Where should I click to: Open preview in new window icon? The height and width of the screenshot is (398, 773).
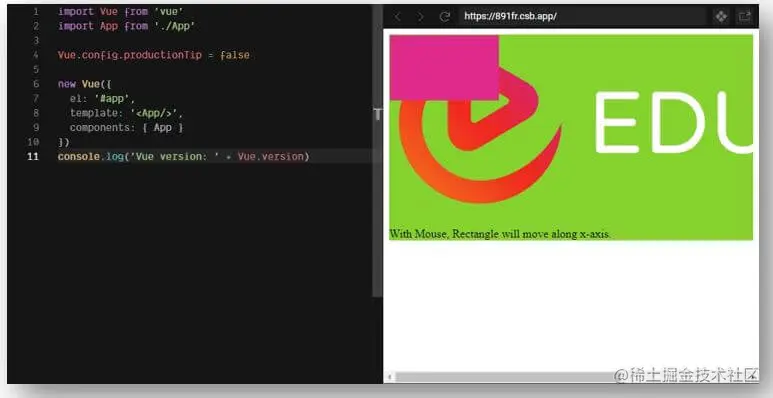coord(744,17)
